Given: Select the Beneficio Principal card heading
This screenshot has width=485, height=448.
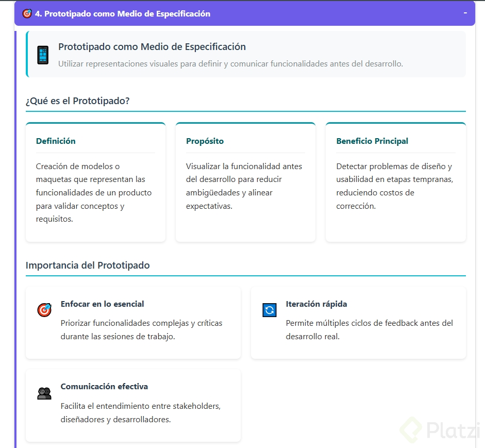Looking at the screenshot, I should point(372,141).
